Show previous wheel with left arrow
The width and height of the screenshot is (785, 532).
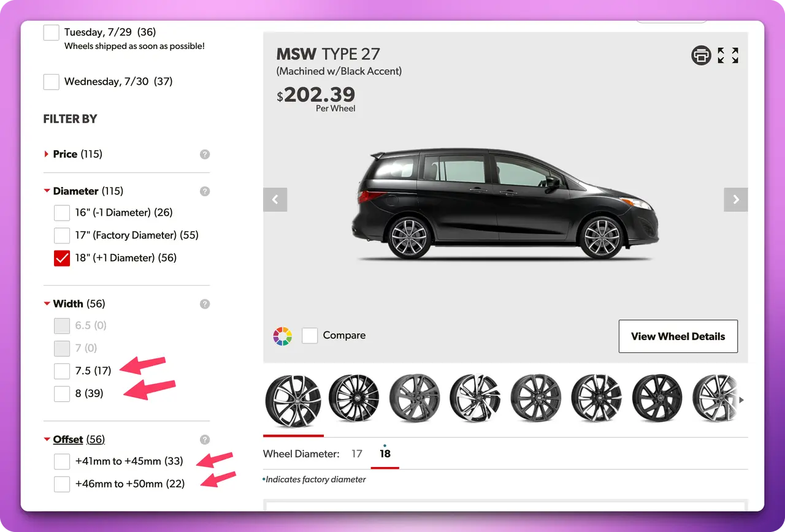275,199
